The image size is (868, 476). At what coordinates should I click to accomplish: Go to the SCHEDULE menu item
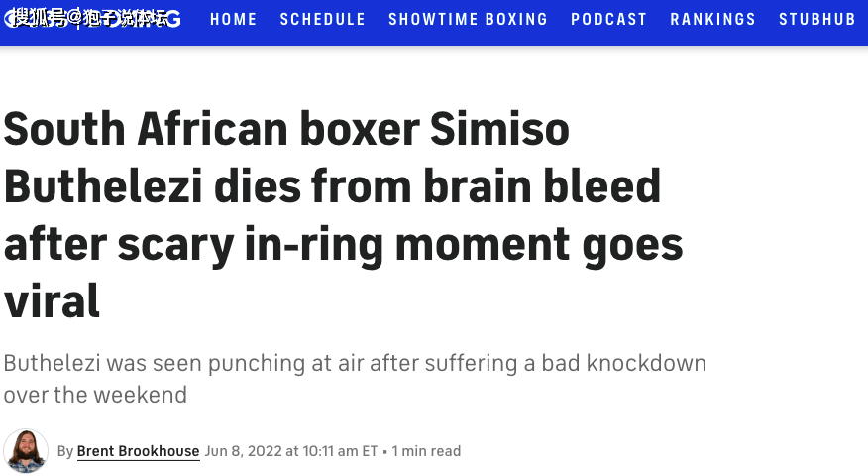pyautogui.click(x=323, y=20)
